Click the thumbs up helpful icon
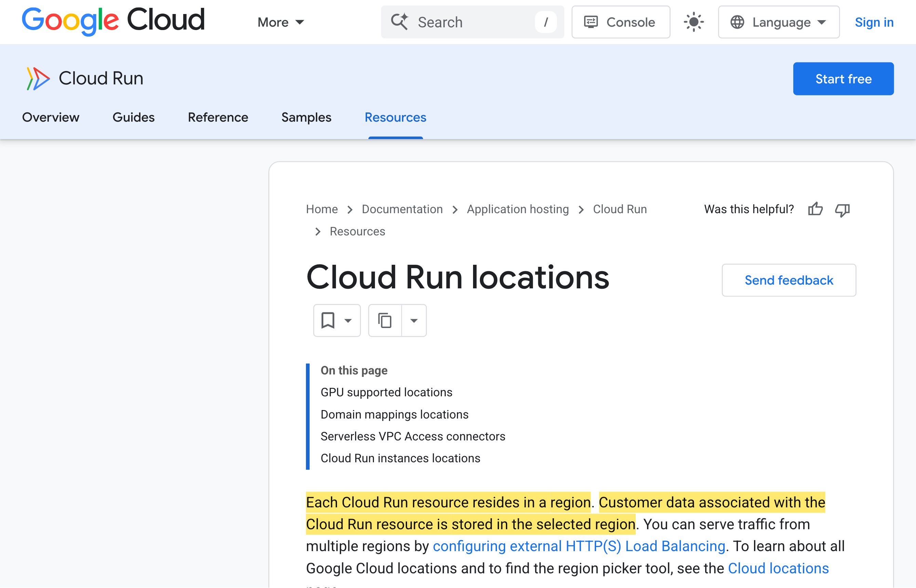Viewport: 916px width, 588px height. (x=815, y=209)
